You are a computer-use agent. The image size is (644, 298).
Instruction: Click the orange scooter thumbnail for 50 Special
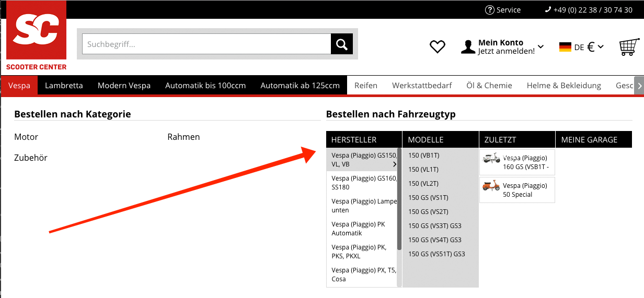click(x=491, y=185)
